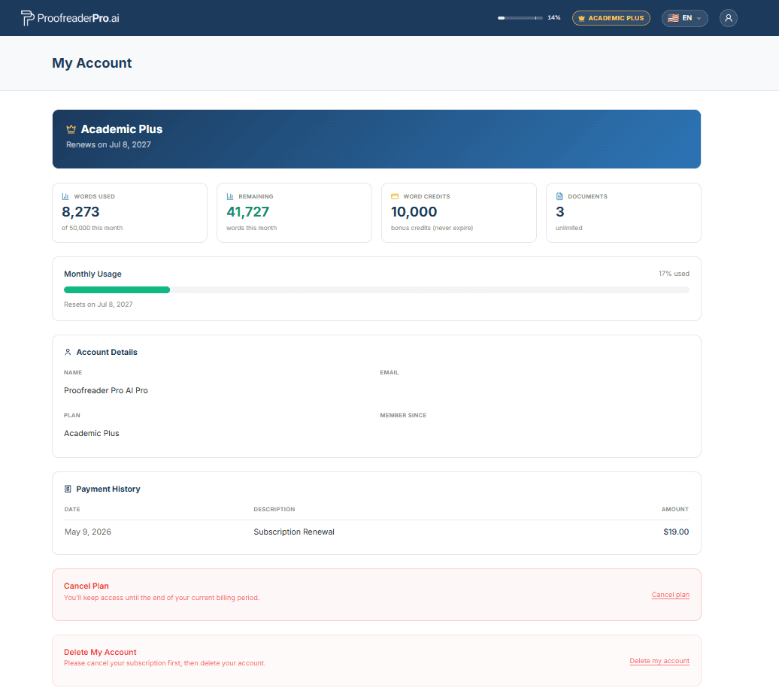
Task: Click the Amount column header
Action: click(674, 509)
